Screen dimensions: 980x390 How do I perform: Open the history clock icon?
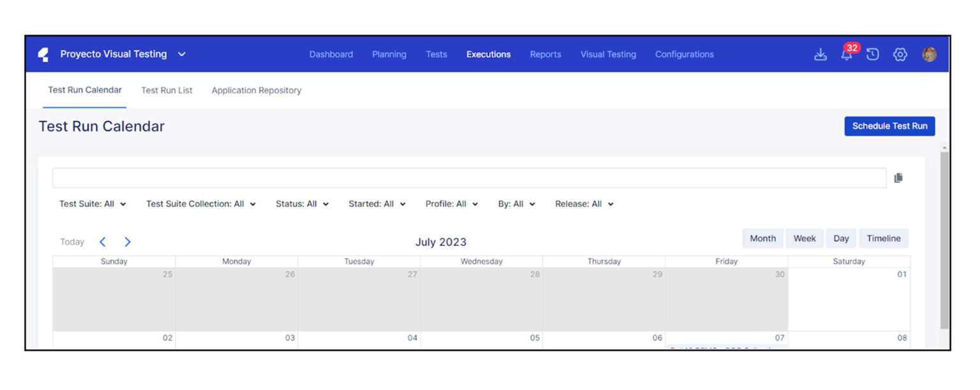(873, 55)
